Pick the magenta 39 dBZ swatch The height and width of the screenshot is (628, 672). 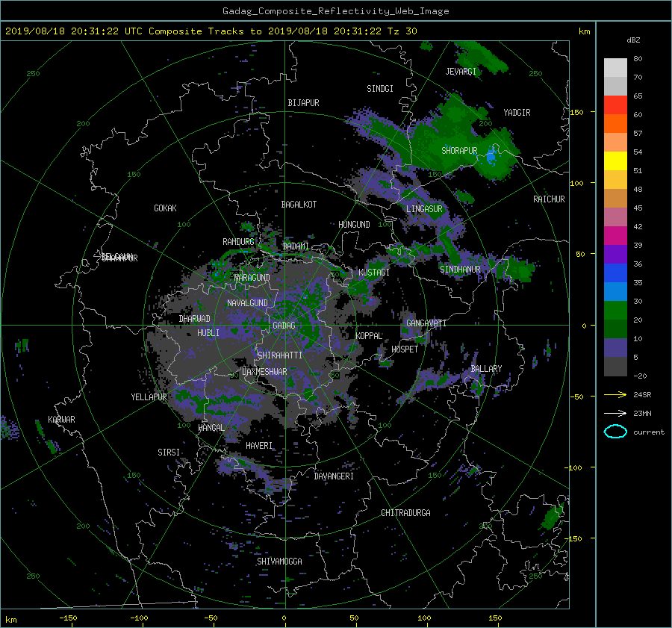point(615,236)
